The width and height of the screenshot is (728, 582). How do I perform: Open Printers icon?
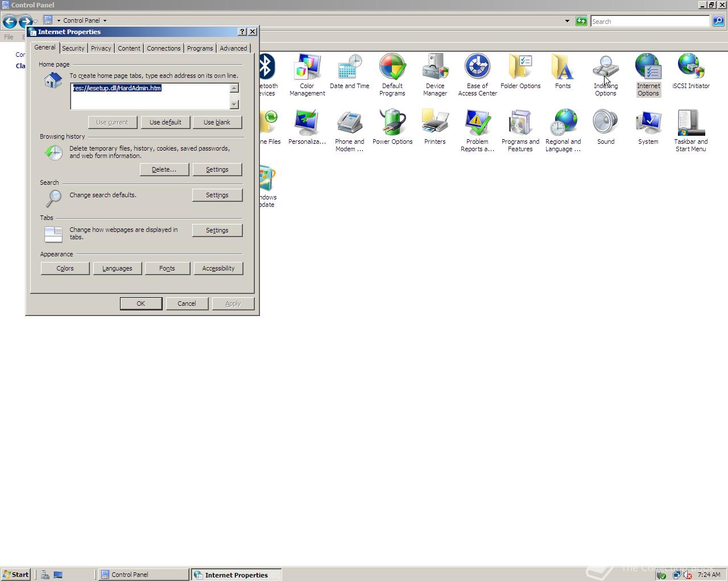pyautogui.click(x=435, y=127)
